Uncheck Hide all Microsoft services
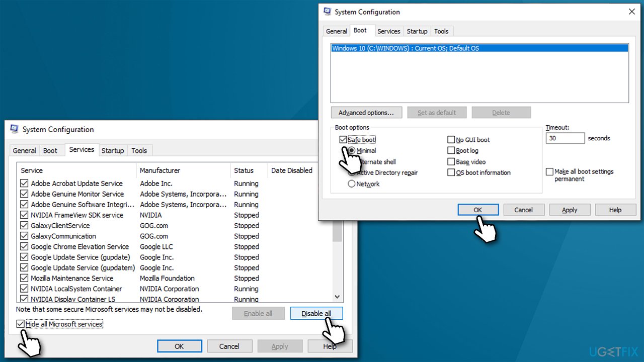This screenshot has width=644, height=362. pos(21,324)
